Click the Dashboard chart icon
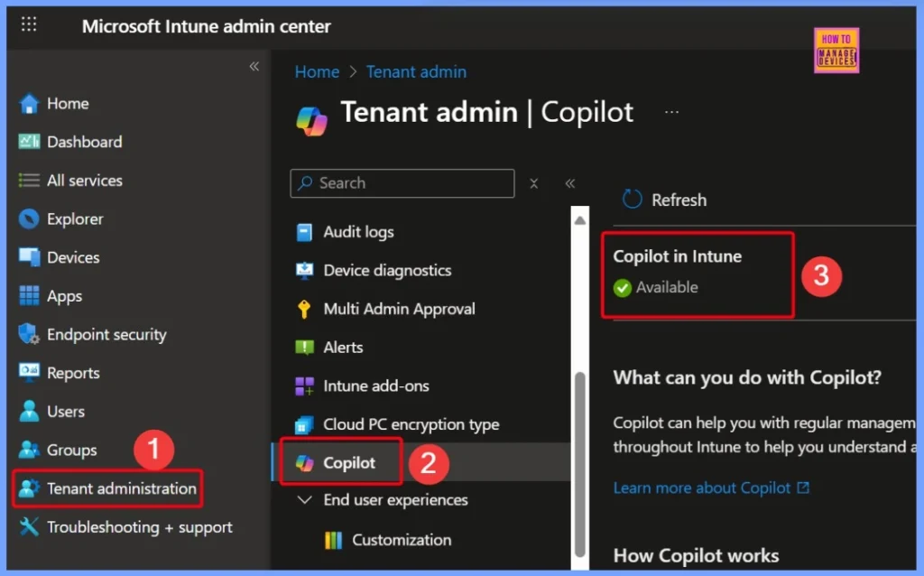 (x=28, y=142)
